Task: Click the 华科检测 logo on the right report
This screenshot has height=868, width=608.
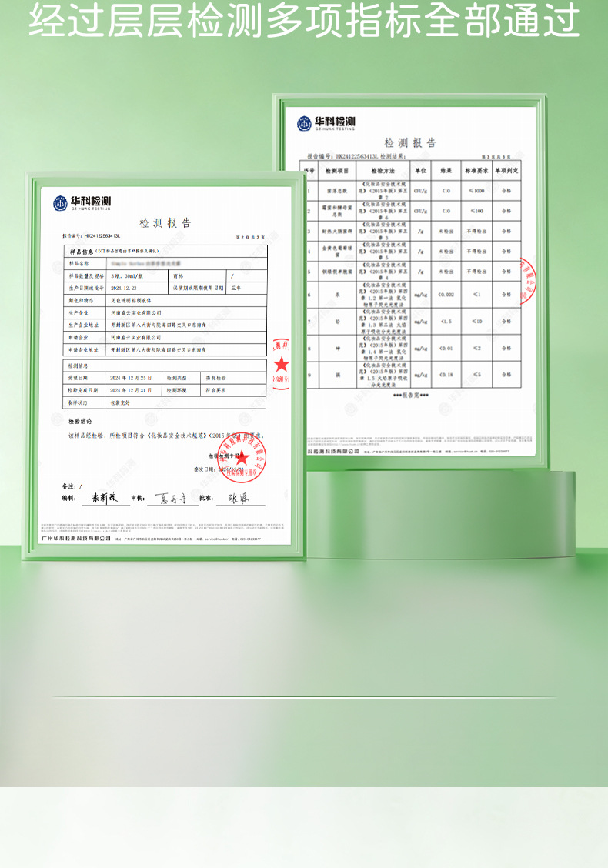Action: pos(326,123)
